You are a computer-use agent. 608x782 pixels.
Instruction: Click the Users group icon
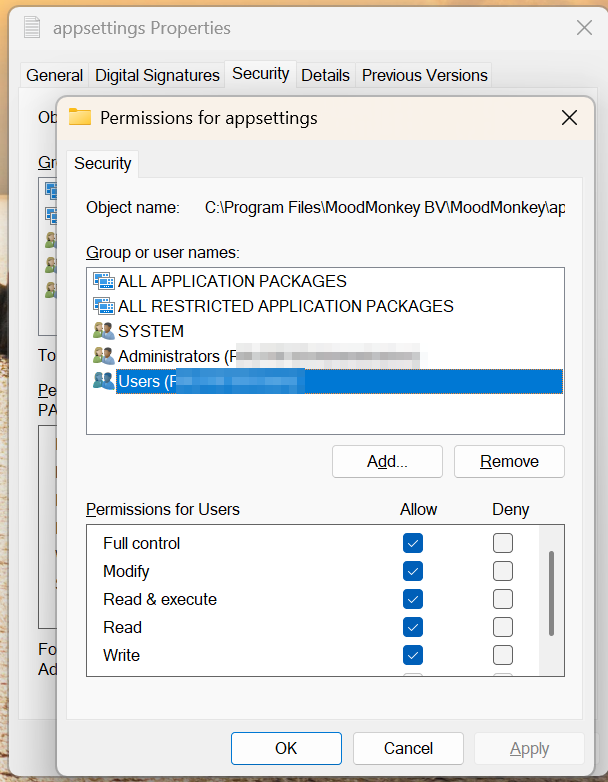click(x=104, y=381)
